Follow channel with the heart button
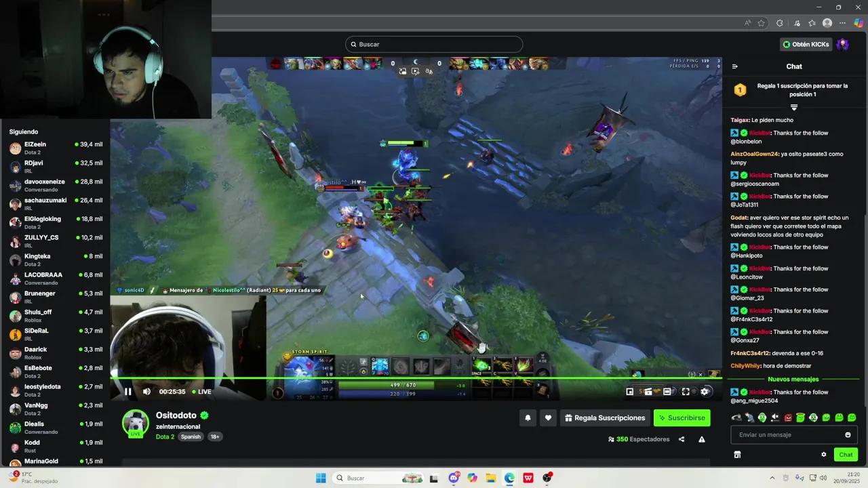868x488 pixels. click(548, 418)
